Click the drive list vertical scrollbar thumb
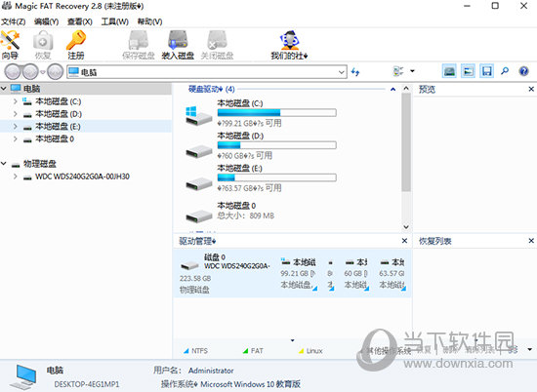The image size is (537, 392). [406, 142]
